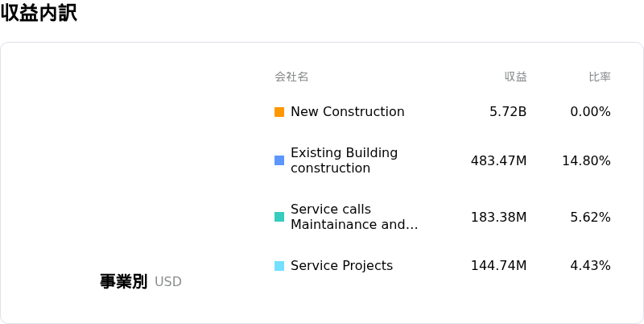Click the 483.47M revenue value

coord(498,160)
